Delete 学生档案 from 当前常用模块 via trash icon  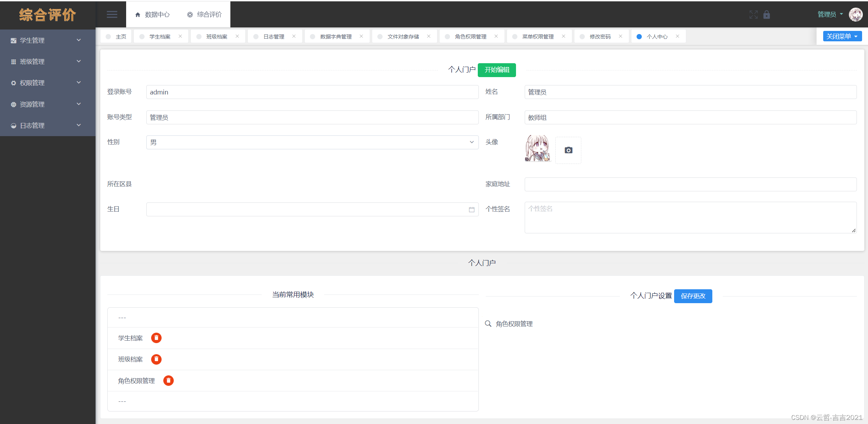[156, 338]
